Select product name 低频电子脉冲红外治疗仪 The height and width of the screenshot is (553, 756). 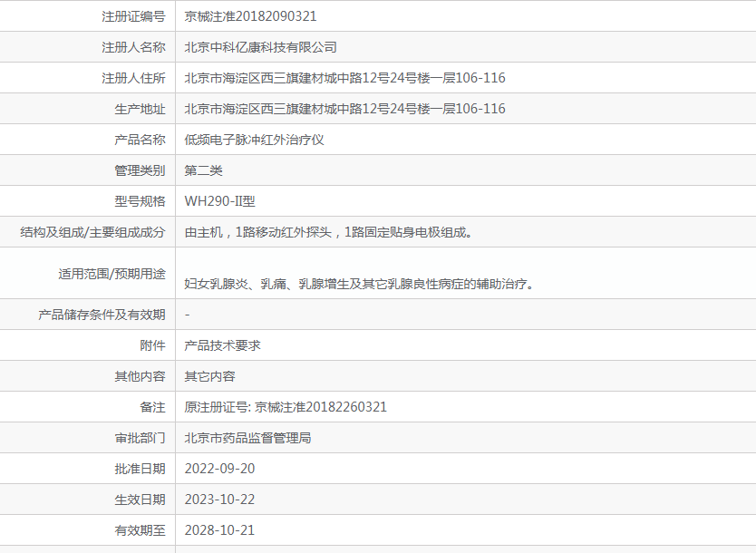(254, 140)
